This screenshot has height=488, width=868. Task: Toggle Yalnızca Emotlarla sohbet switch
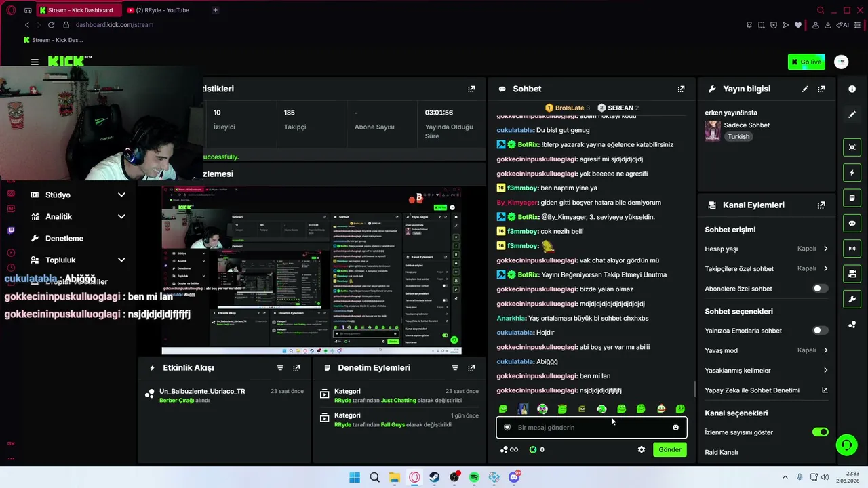point(821,331)
